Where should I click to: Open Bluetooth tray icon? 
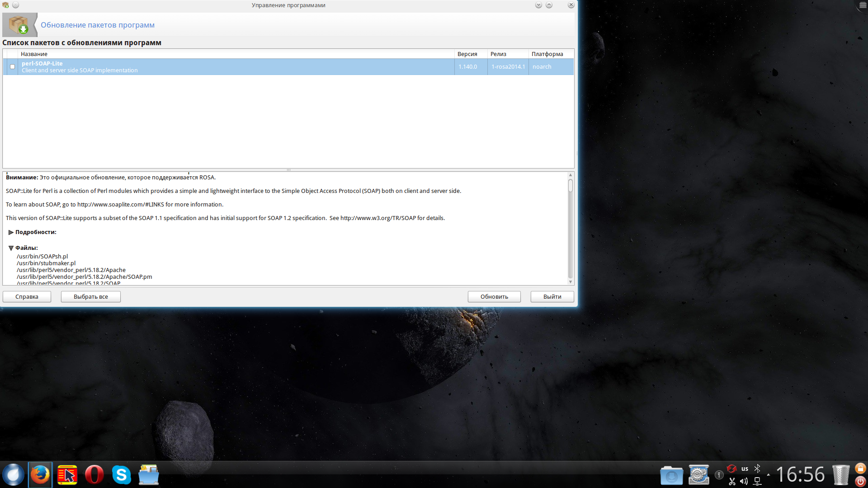point(757,469)
